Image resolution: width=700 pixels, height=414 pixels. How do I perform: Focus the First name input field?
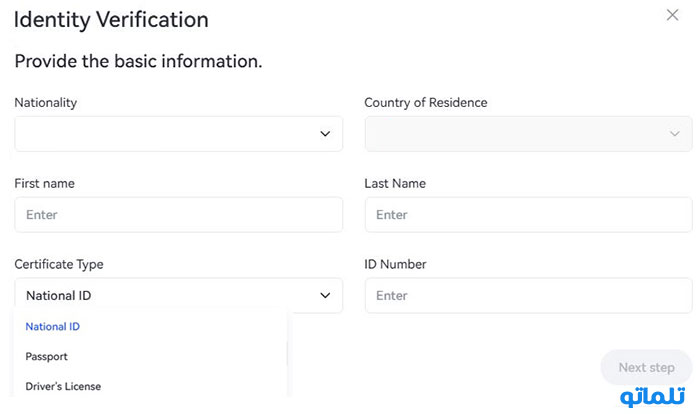179,215
